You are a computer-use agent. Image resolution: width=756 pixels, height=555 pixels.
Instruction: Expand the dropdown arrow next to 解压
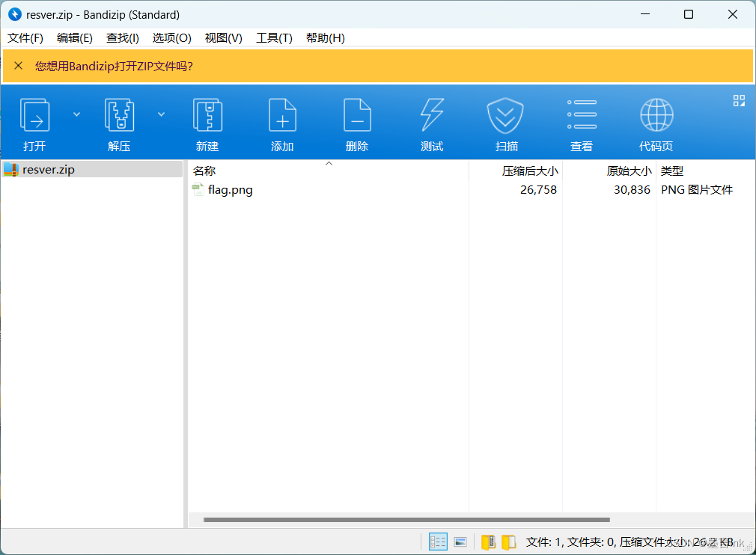(x=162, y=114)
